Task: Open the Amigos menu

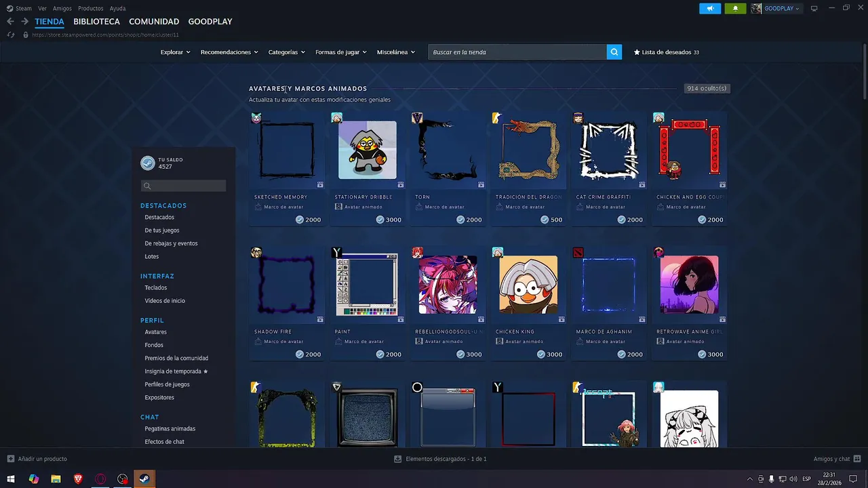Action: point(62,8)
